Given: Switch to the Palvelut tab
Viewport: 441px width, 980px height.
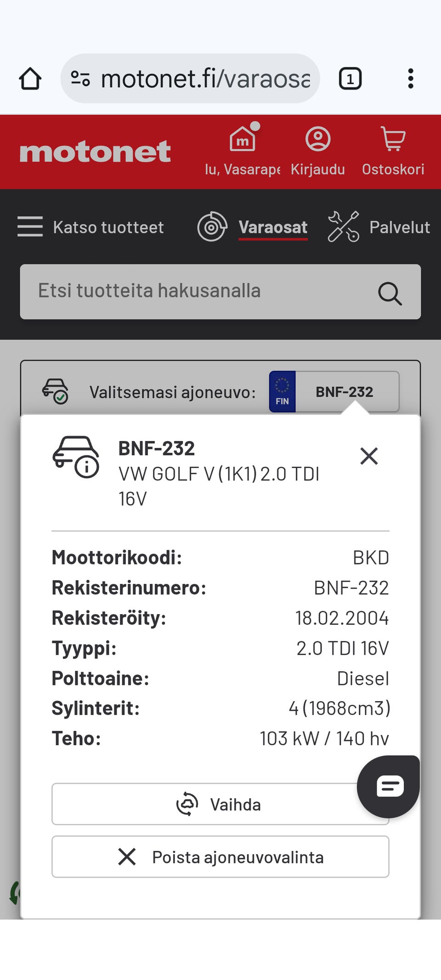Looking at the screenshot, I should click(399, 227).
